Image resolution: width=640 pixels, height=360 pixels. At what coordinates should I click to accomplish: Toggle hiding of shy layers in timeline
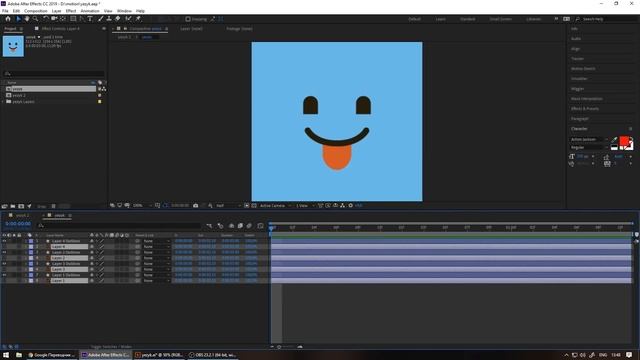[x=231, y=226]
